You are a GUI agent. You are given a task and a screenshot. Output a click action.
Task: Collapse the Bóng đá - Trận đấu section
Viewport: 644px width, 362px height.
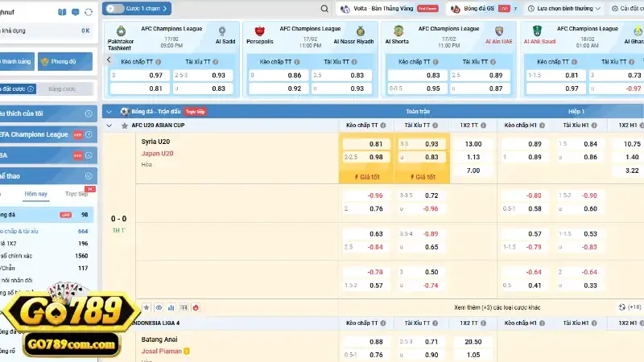tap(109, 112)
